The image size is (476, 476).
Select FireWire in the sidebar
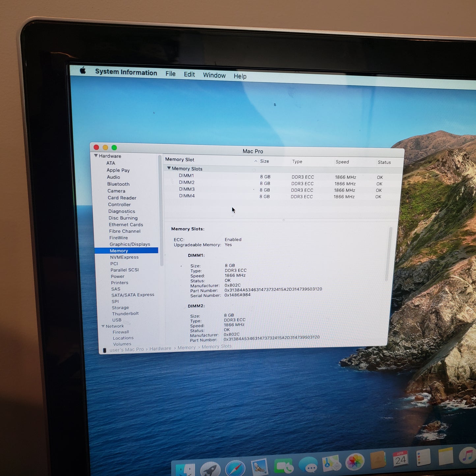[x=119, y=238]
